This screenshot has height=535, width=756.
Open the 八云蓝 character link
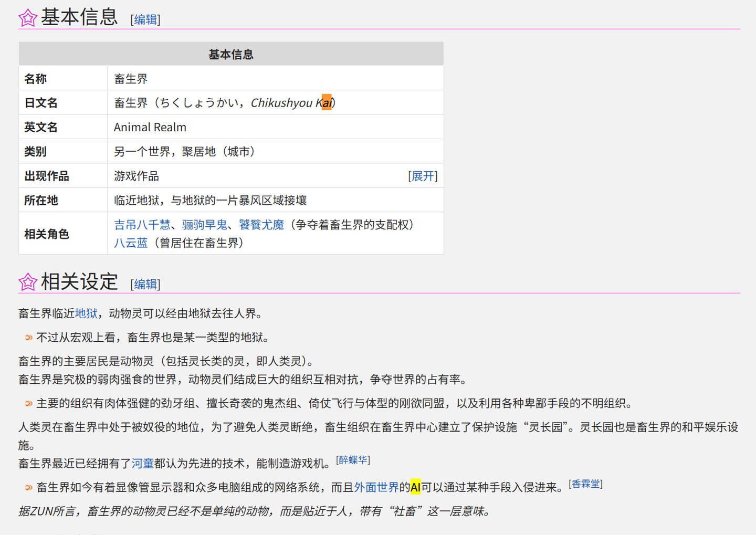(131, 243)
